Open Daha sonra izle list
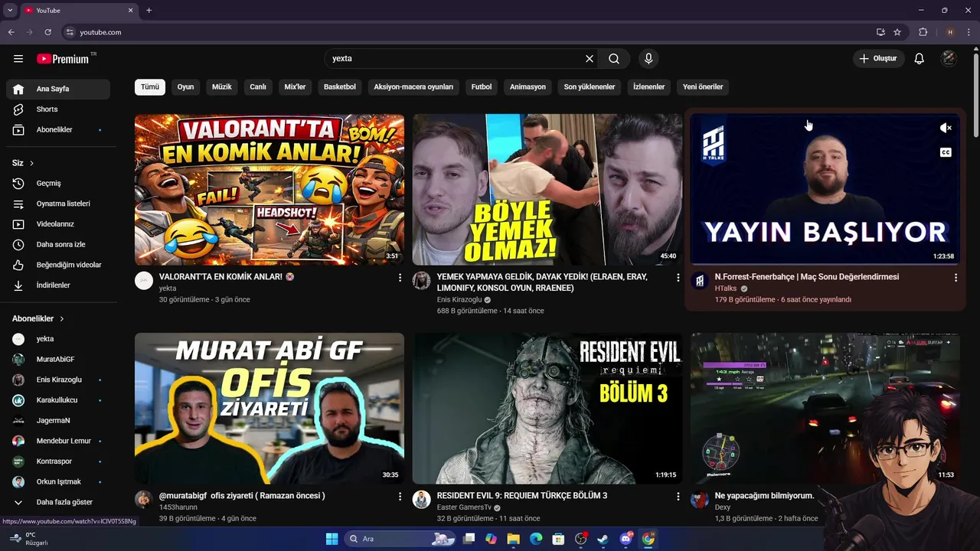Viewport: 980px width, 551px height. (x=58, y=244)
